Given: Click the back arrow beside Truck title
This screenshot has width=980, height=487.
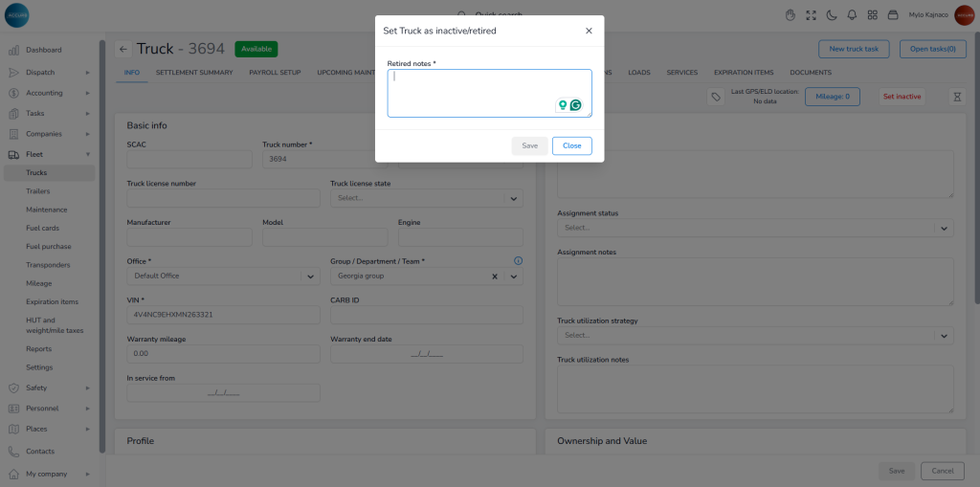Looking at the screenshot, I should (x=123, y=49).
